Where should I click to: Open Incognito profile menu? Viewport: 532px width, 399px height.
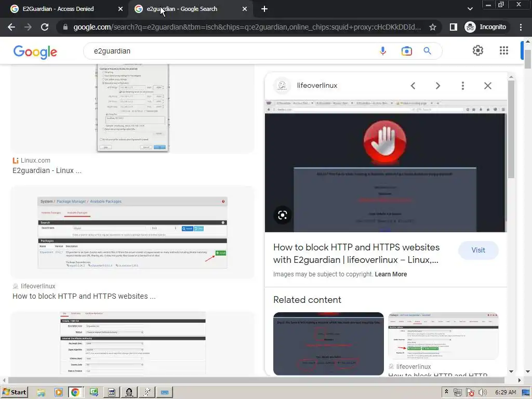[486, 27]
